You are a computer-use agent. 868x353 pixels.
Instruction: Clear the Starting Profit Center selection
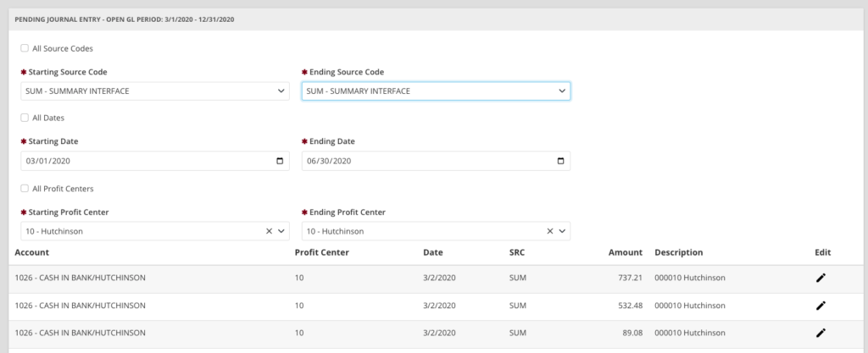[x=269, y=231]
